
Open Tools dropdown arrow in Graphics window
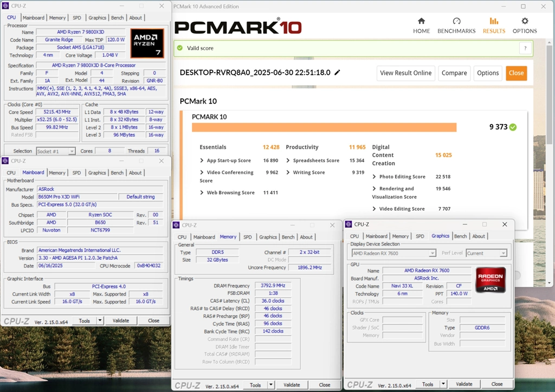point(443,384)
